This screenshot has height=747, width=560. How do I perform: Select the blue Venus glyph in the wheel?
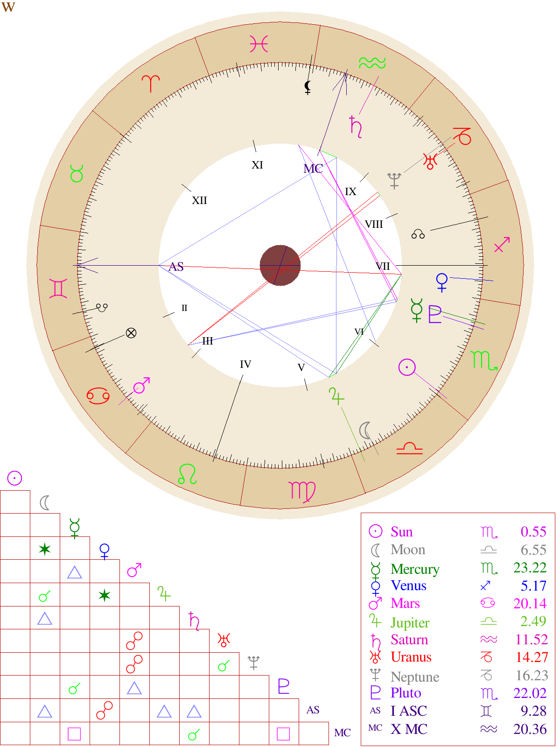coord(441,283)
